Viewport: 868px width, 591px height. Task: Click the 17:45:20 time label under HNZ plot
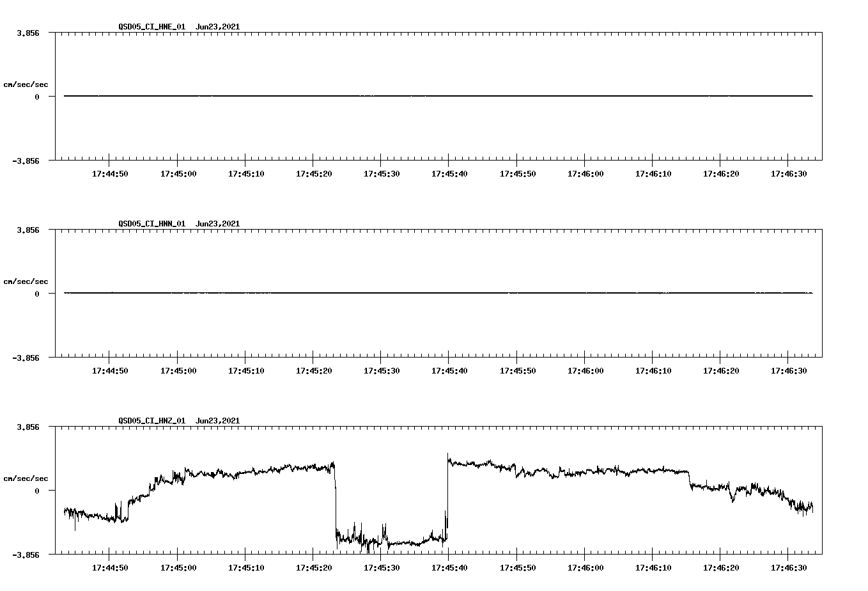coord(314,567)
